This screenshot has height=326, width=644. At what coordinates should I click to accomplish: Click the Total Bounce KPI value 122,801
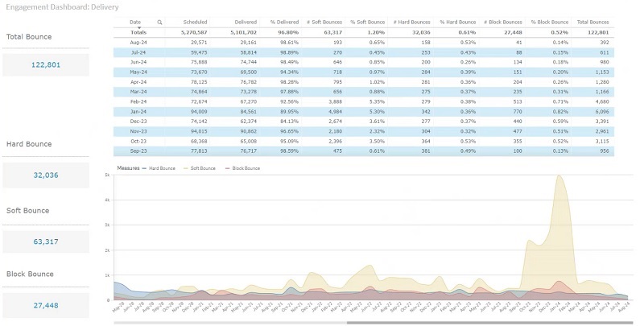tap(46, 65)
